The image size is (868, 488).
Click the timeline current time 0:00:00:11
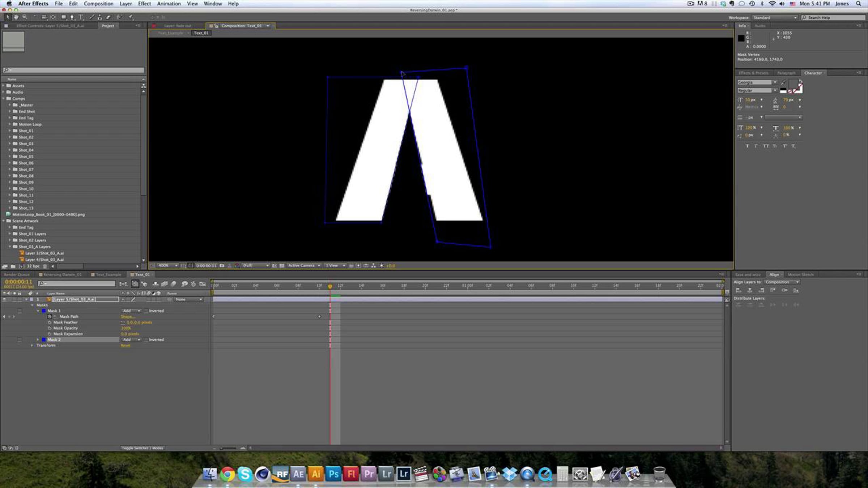click(x=18, y=282)
